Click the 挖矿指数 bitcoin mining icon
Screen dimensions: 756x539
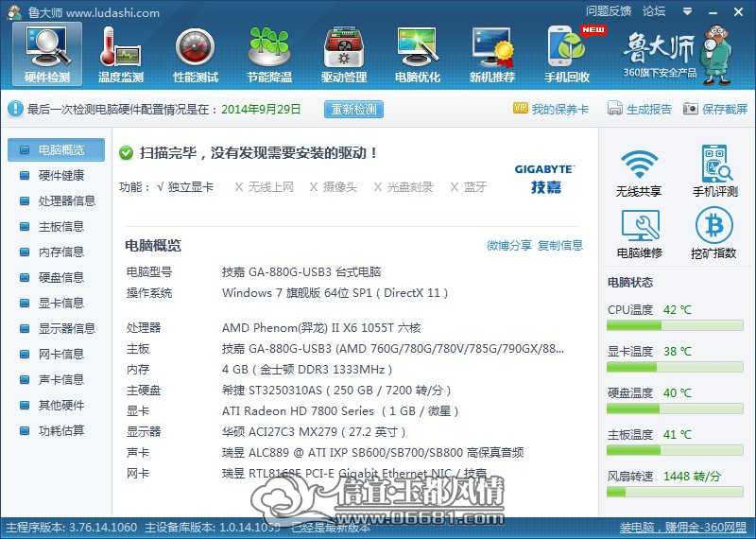(714, 225)
